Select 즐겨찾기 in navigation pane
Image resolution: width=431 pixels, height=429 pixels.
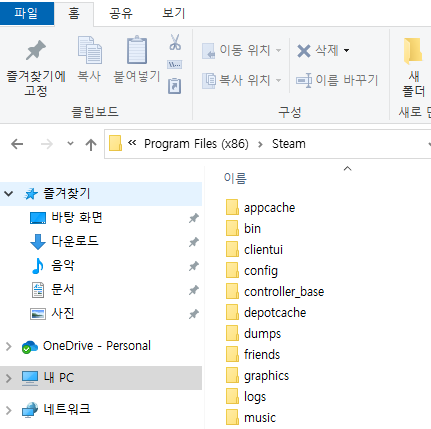coord(67,193)
